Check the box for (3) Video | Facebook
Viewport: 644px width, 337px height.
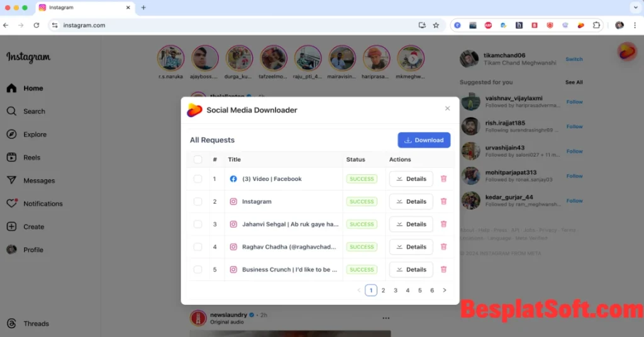[197, 179]
